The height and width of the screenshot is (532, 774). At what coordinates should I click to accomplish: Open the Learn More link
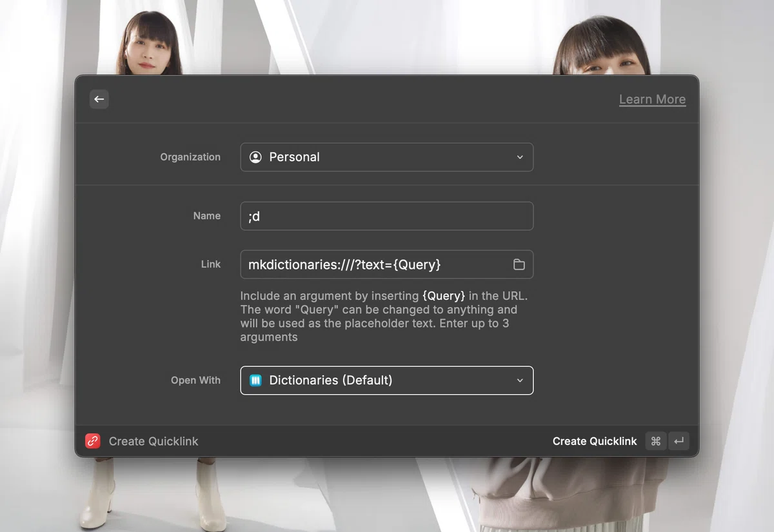652,99
